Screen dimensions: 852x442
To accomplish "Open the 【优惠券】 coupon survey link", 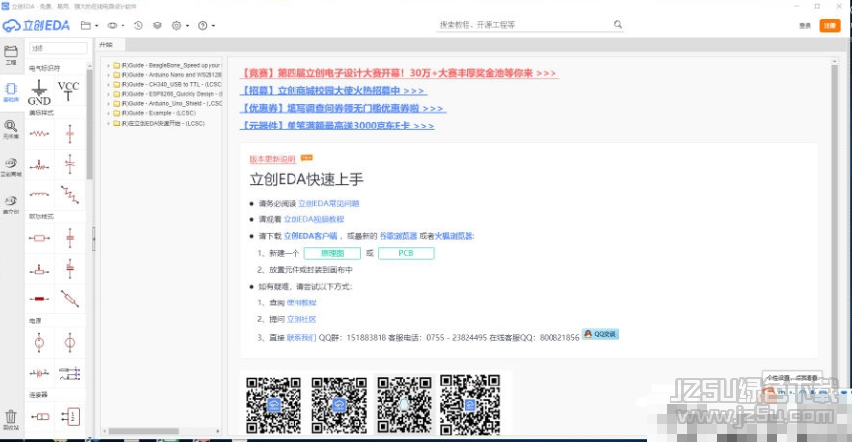I will pyautogui.click(x=342, y=109).
